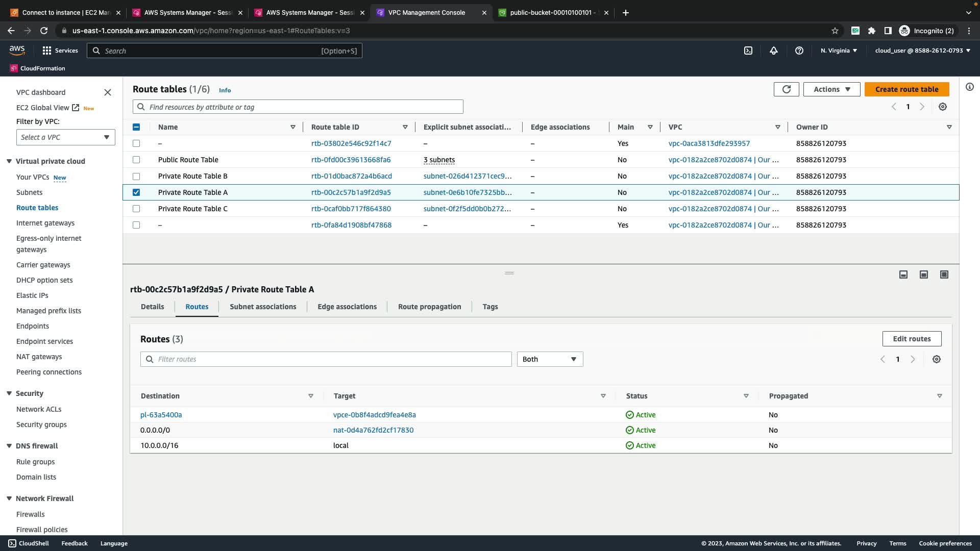The width and height of the screenshot is (980, 551).
Task: Open the notifications bell icon
Action: (774, 51)
